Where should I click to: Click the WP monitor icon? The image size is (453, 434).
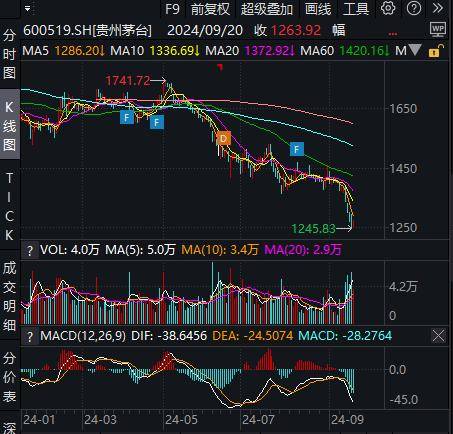pos(438,30)
